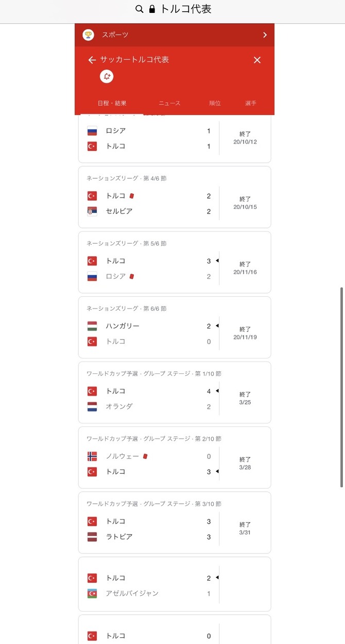Screen dimensions: 345x644
Task: View the 選手 tab
Action: [250, 103]
